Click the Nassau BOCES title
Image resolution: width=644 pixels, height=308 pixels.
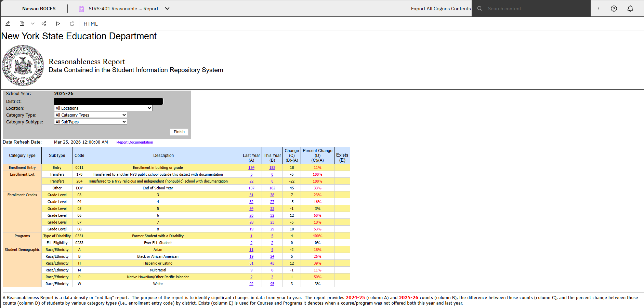pos(39,9)
